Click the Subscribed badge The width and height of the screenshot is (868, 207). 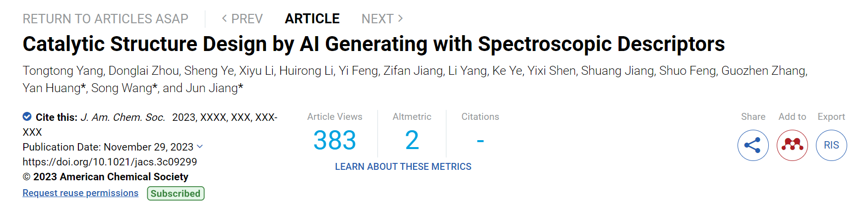pos(176,193)
